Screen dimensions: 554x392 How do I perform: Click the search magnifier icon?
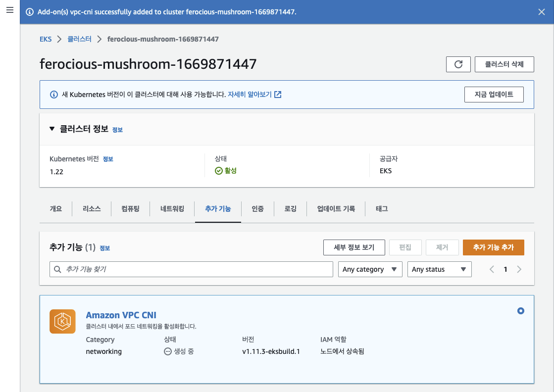tap(57, 269)
